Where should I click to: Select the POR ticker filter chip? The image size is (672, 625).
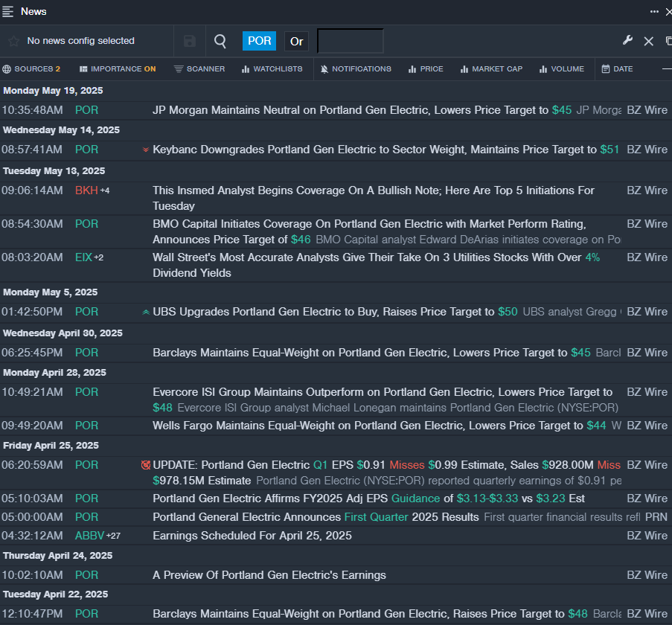coord(259,41)
